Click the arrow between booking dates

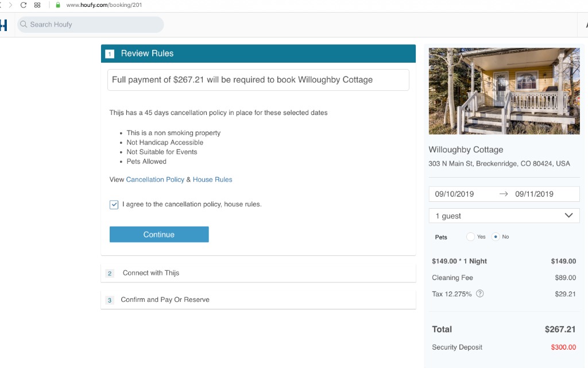504,194
